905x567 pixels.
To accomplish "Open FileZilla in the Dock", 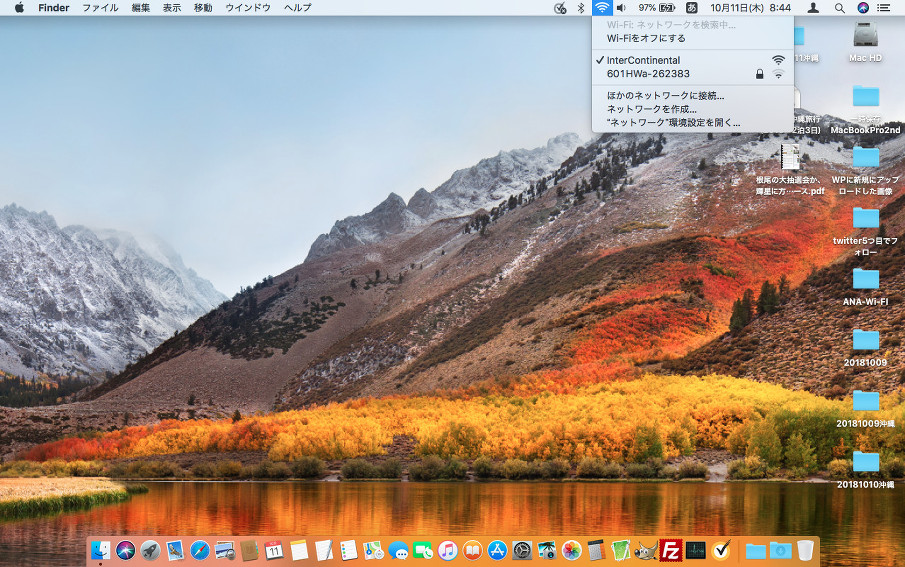I will (671, 550).
